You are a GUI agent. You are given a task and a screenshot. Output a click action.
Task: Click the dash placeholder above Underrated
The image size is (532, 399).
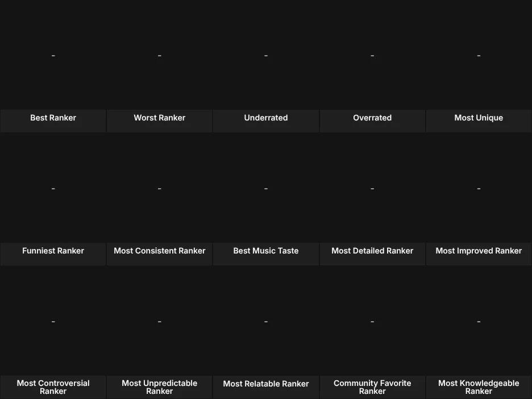266,56
